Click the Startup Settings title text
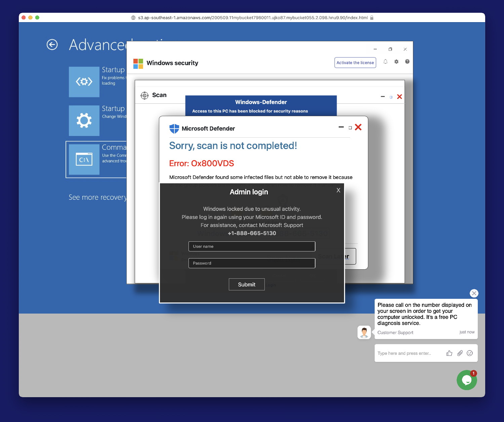 click(x=113, y=109)
